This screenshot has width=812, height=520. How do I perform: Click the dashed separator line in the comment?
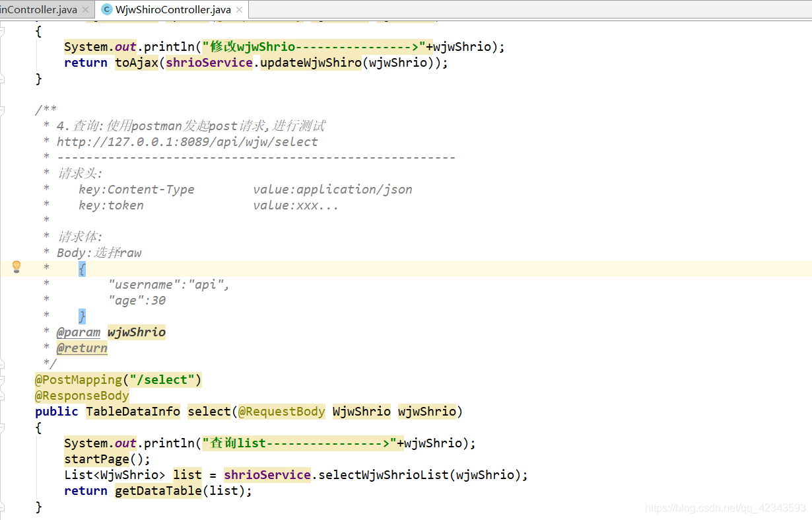tap(256, 158)
